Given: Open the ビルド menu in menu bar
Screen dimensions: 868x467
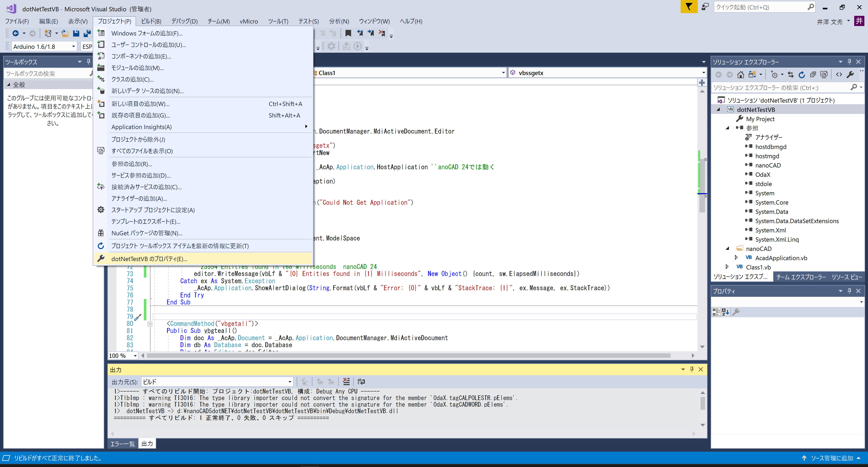Looking at the screenshot, I should pos(151,21).
